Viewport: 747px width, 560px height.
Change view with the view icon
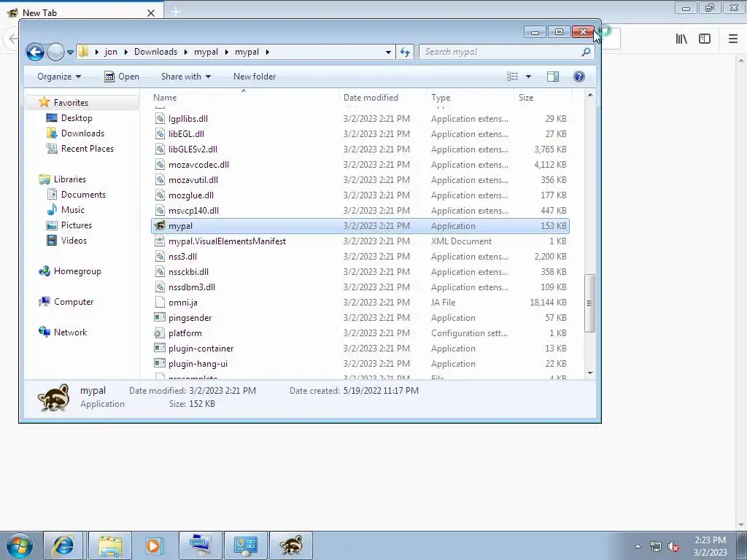(513, 77)
